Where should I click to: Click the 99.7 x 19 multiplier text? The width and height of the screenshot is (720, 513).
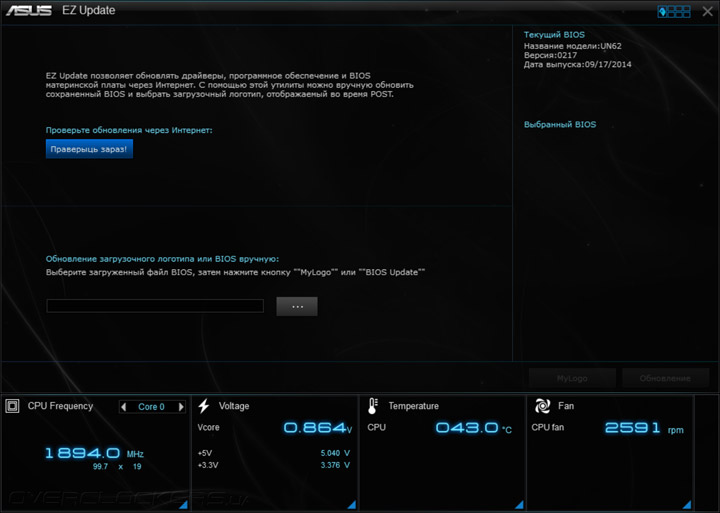[x=117, y=467]
